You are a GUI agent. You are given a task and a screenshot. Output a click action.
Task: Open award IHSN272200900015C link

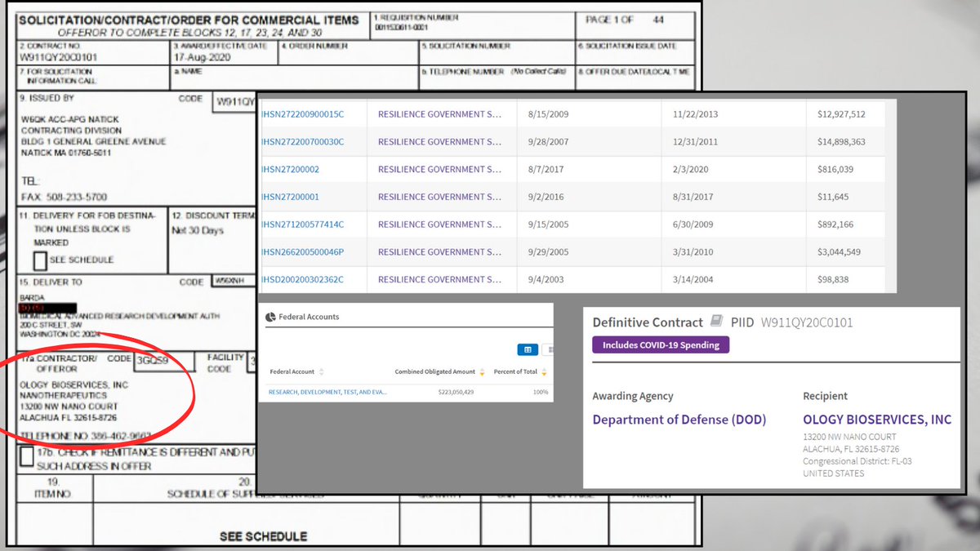[x=302, y=114]
